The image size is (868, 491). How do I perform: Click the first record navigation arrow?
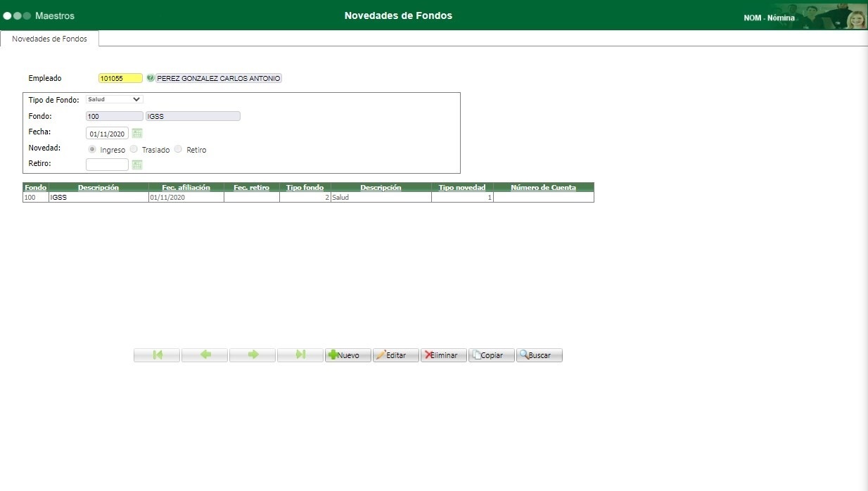[156, 355]
